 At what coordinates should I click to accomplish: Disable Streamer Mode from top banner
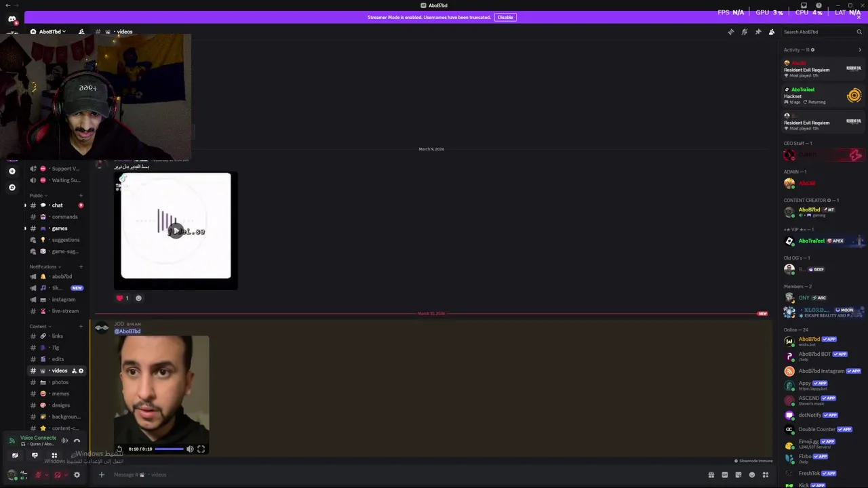pos(505,17)
